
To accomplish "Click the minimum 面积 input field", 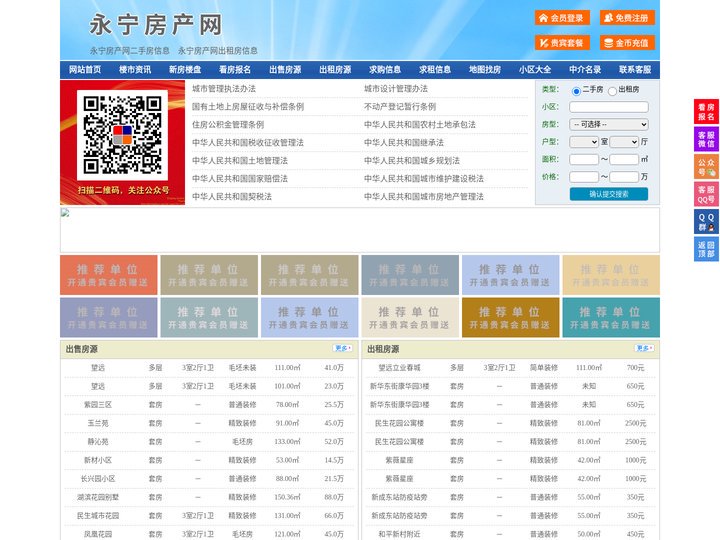I will 584,159.
